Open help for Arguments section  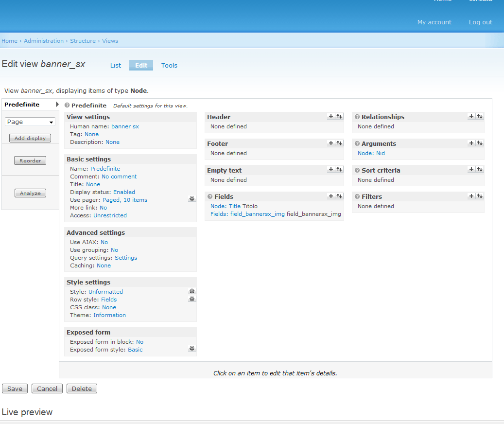click(357, 143)
